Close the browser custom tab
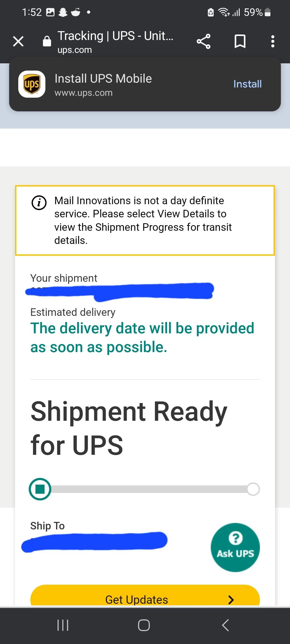290x644 pixels. [18, 41]
